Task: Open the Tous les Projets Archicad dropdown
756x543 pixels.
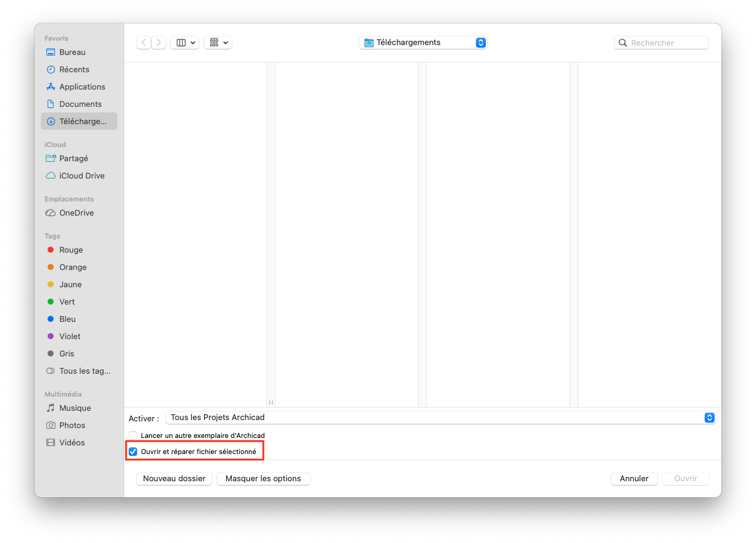Action: (x=440, y=418)
